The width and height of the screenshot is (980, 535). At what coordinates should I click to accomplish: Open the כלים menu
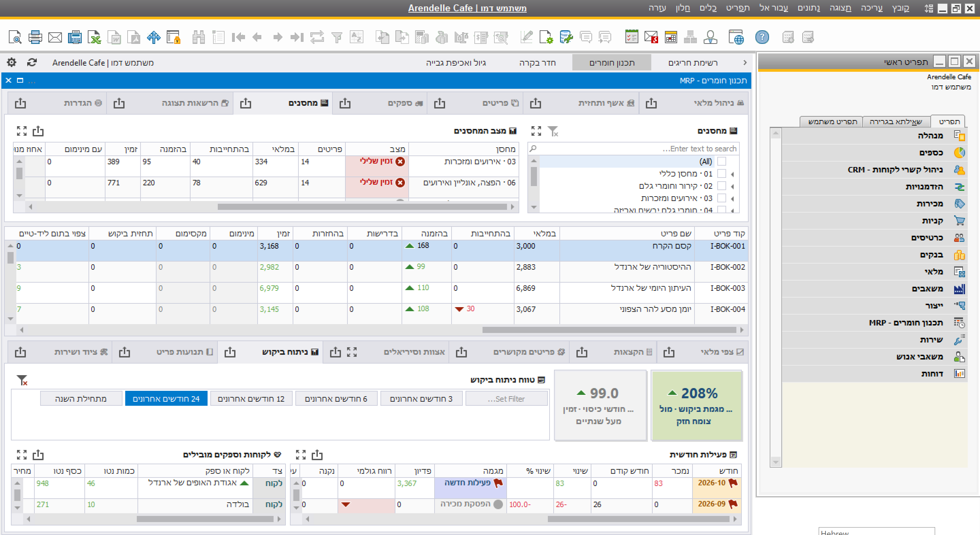point(708,8)
